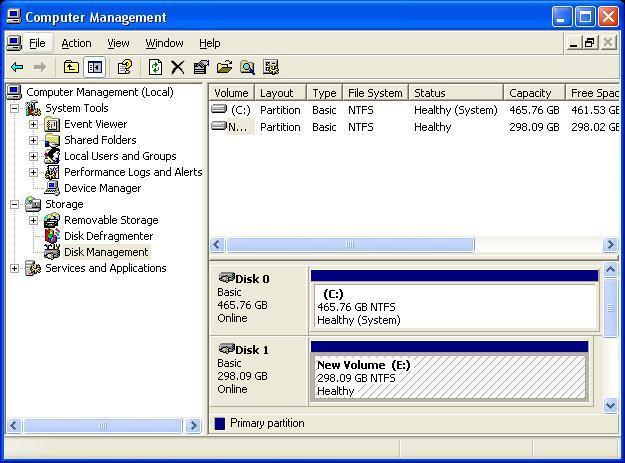Toggle the Show/Hide Console Tree icon
625x463 pixels.
pyautogui.click(x=94, y=67)
